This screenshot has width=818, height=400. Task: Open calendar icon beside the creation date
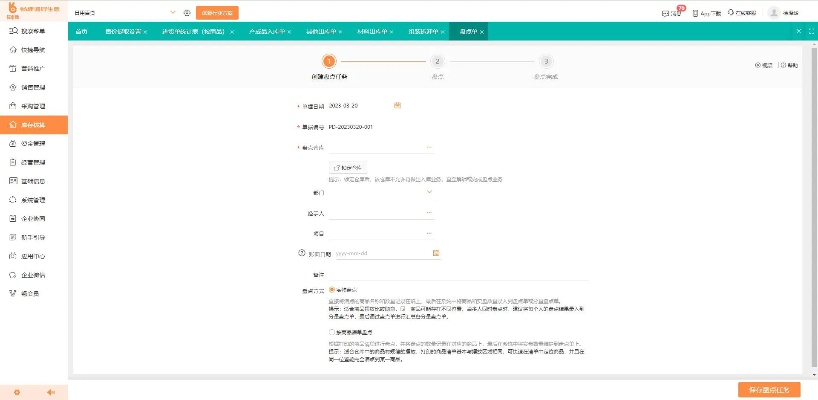(x=397, y=105)
